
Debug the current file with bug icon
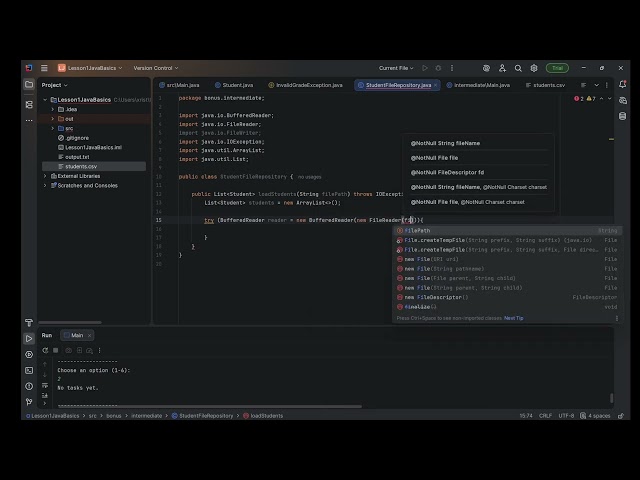point(438,68)
